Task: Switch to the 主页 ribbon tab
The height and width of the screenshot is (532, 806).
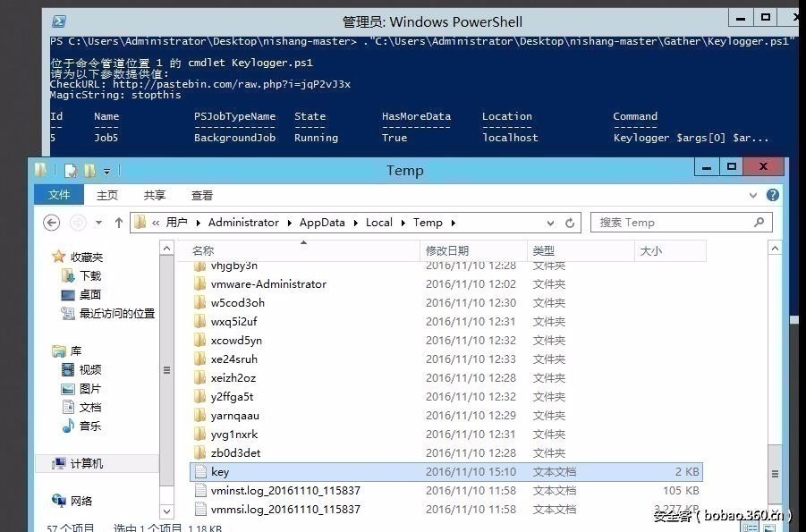Action: (107, 195)
